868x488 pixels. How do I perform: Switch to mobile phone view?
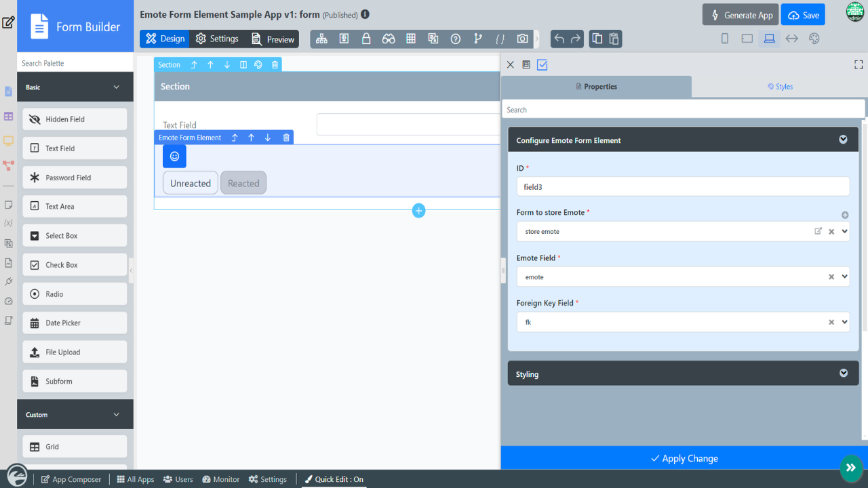(x=725, y=39)
